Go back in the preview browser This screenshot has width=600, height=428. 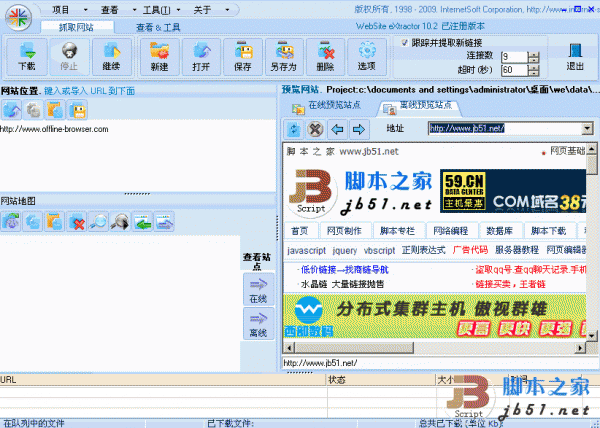click(x=337, y=129)
